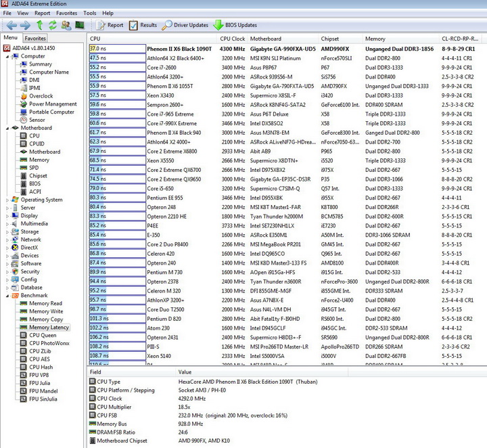Collapse the Computer tree node

click(x=7, y=57)
